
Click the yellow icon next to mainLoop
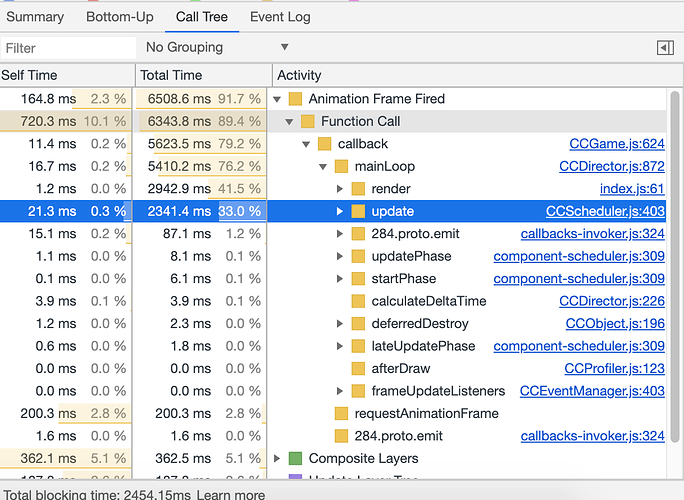(342, 166)
